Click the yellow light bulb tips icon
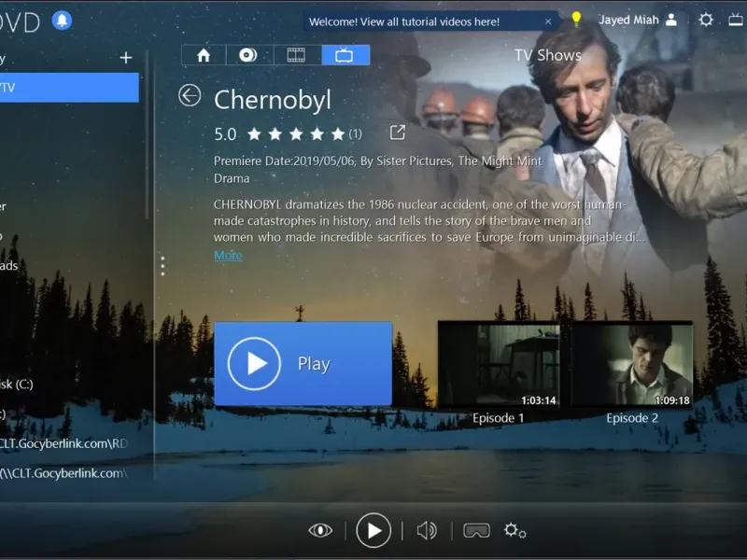 (x=576, y=19)
